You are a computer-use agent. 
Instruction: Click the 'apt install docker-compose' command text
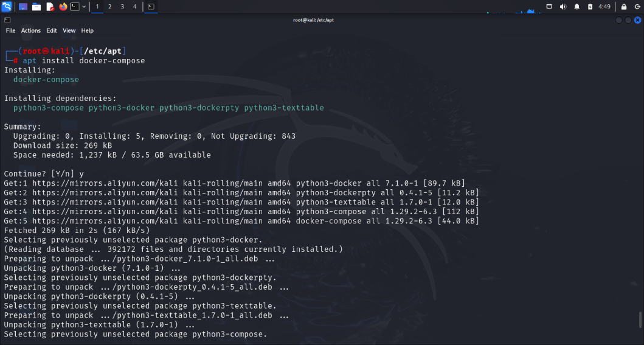84,61
